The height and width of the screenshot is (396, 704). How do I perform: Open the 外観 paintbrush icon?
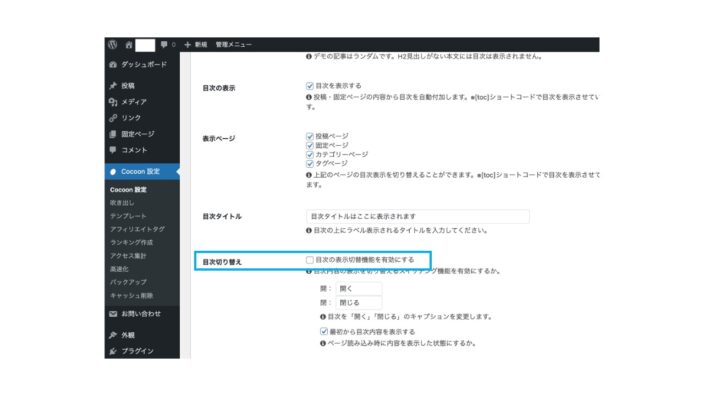pyautogui.click(x=113, y=335)
